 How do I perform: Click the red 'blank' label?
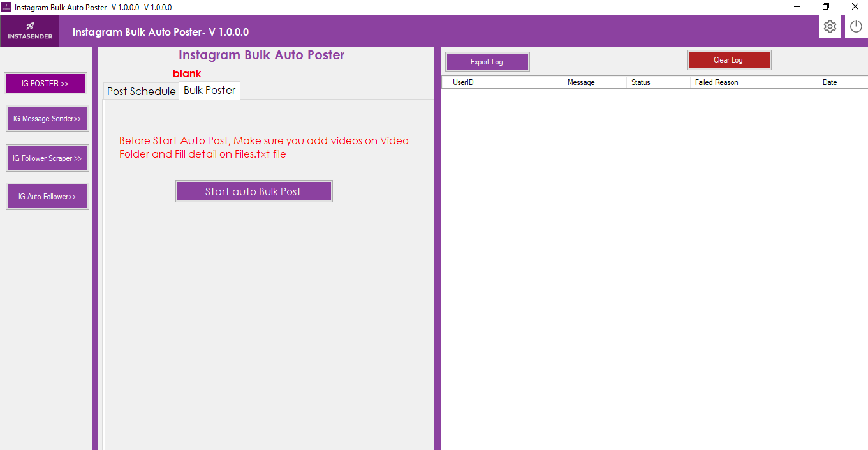pos(187,73)
